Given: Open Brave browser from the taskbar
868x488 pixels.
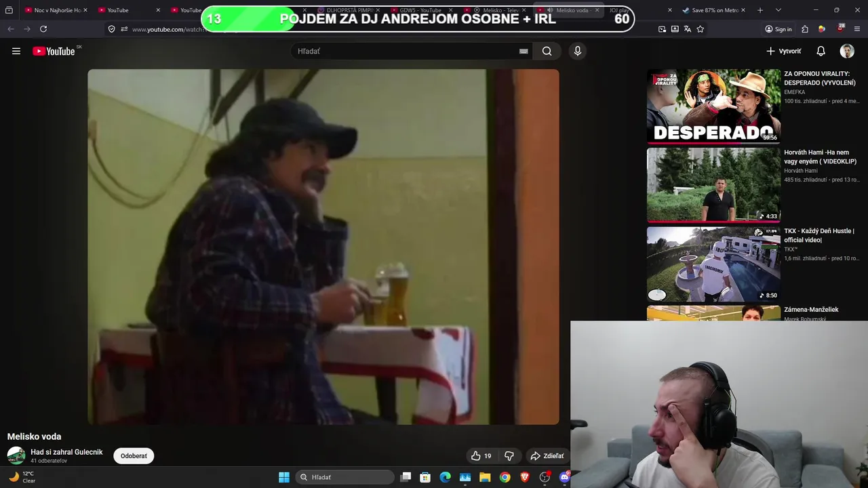Looking at the screenshot, I should pyautogui.click(x=525, y=477).
